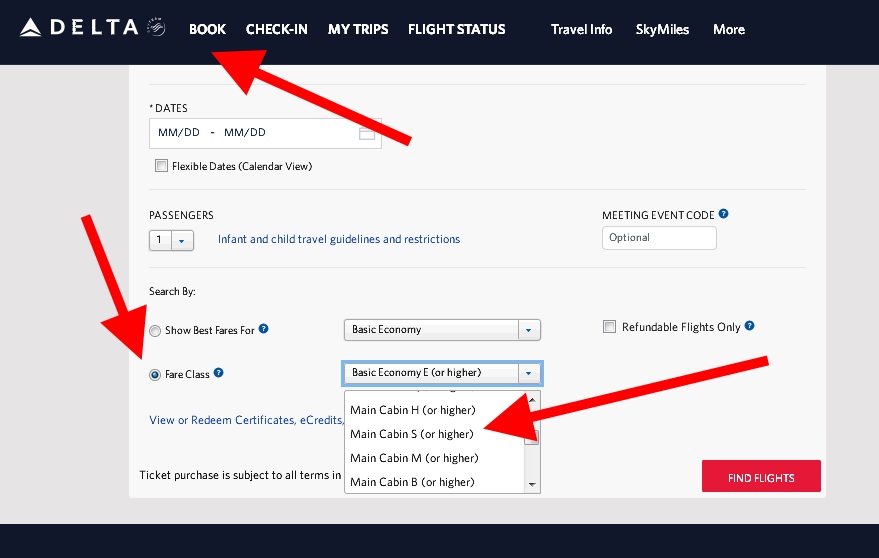Screen dimensions: 879x558
Task: Open MY TRIPS in the top navigation
Action: pos(358,29)
